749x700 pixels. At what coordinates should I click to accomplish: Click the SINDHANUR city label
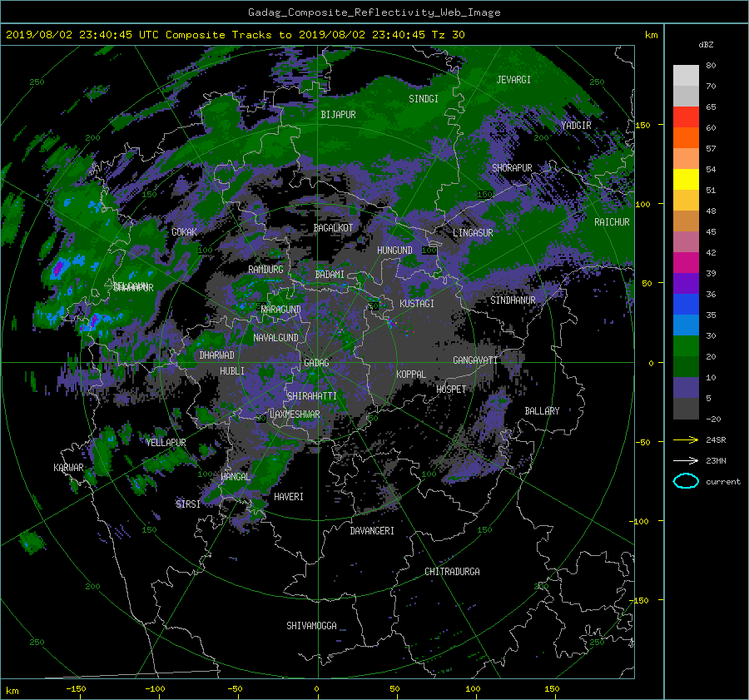click(513, 300)
